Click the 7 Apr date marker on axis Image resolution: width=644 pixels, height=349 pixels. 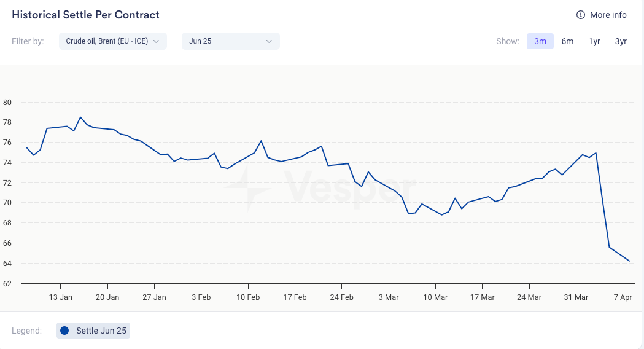pos(623,297)
